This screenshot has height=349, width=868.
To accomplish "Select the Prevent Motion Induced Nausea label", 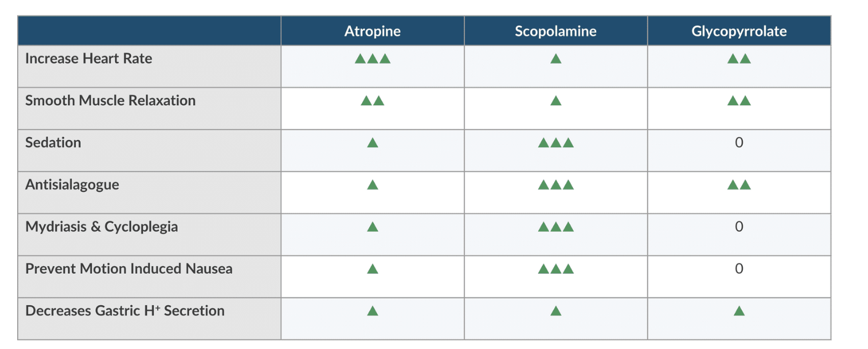I will pos(128,269).
